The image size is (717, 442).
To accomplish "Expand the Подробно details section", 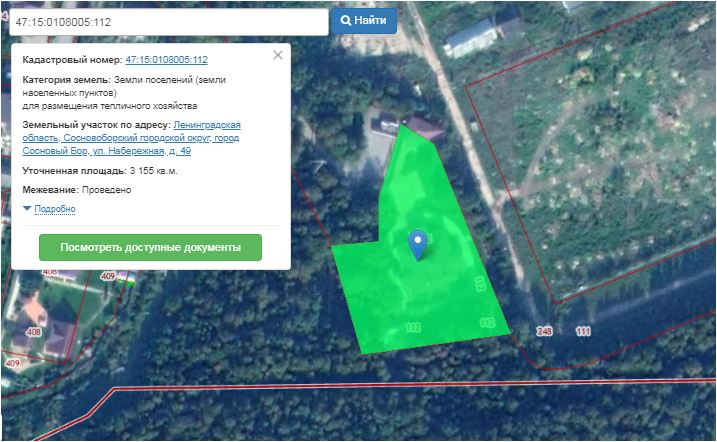I will [x=54, y=209].
